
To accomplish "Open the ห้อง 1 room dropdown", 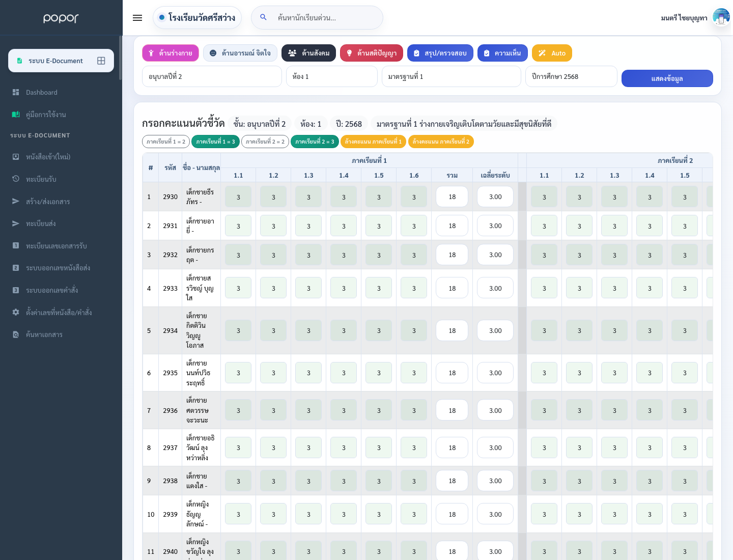I will (x=332, y=76).
